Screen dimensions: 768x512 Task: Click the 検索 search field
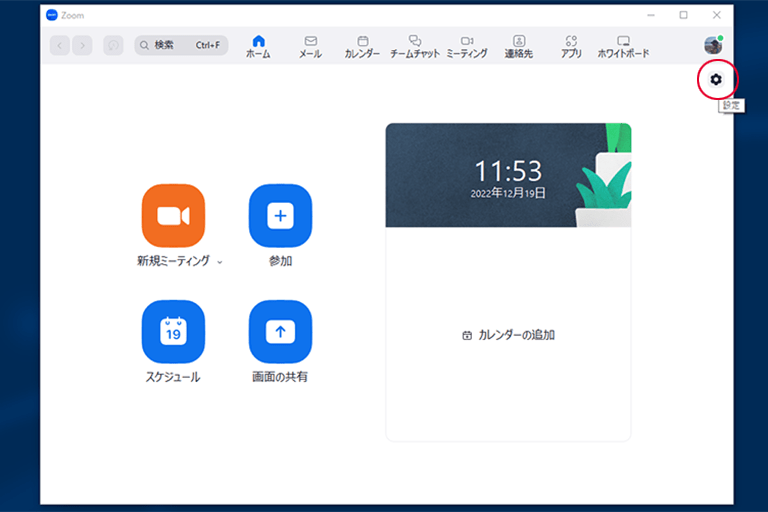pyautogui.click(x=181, y=45)
